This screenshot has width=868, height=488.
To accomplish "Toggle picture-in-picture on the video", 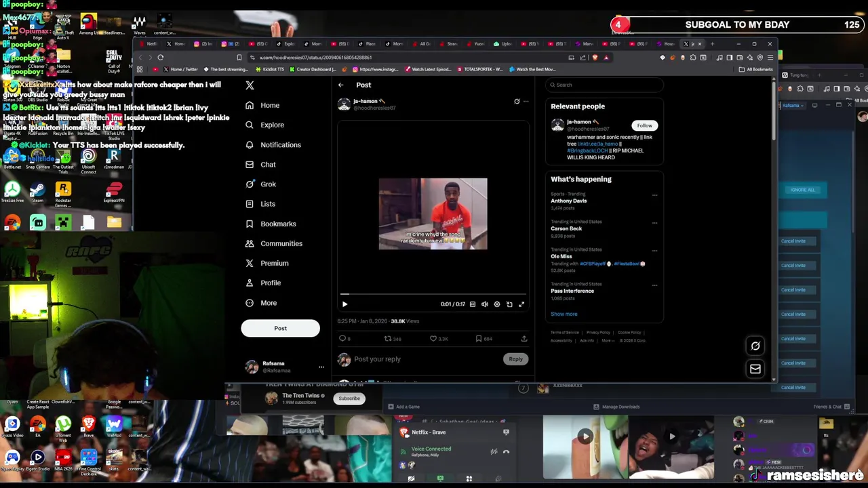I will tap(509, 304).
